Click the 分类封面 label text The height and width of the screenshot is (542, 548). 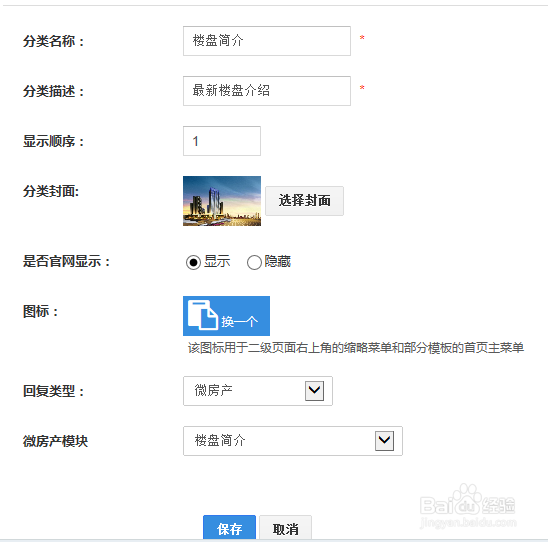51,191
